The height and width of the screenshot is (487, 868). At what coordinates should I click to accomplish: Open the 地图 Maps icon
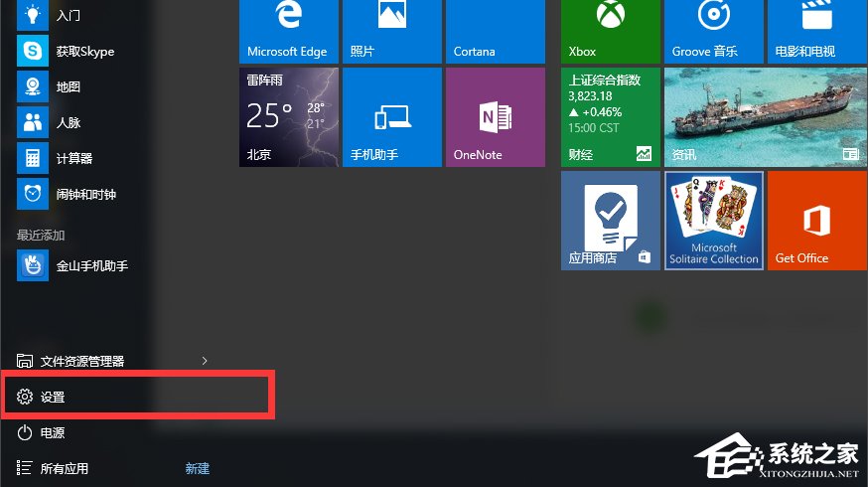point(33,87)
